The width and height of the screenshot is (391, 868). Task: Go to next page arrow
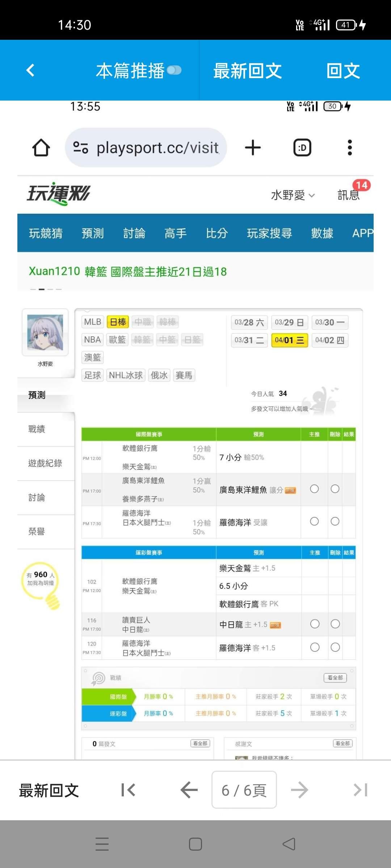coord(299,790)
